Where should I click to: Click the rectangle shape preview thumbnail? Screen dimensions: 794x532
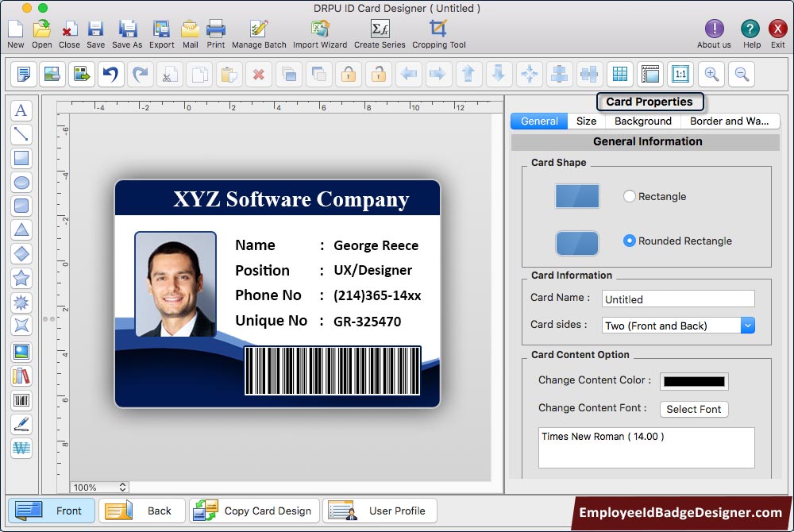coord(577,196)
